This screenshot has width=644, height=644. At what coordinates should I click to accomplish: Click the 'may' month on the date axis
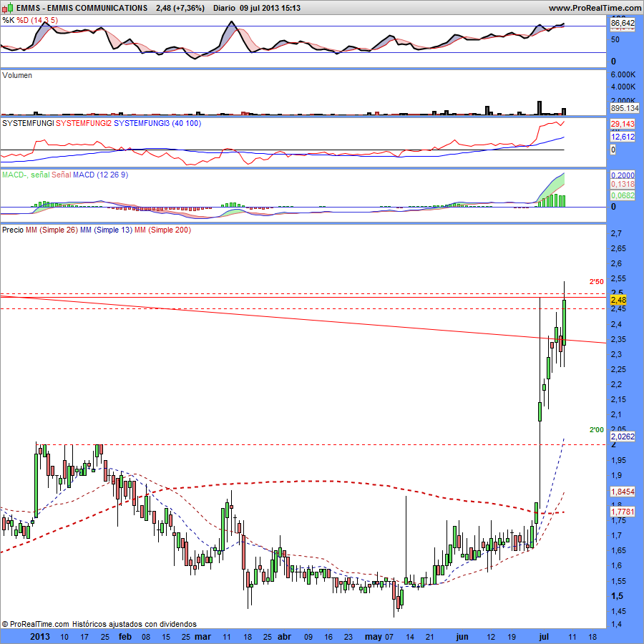(x=374, y=637)
